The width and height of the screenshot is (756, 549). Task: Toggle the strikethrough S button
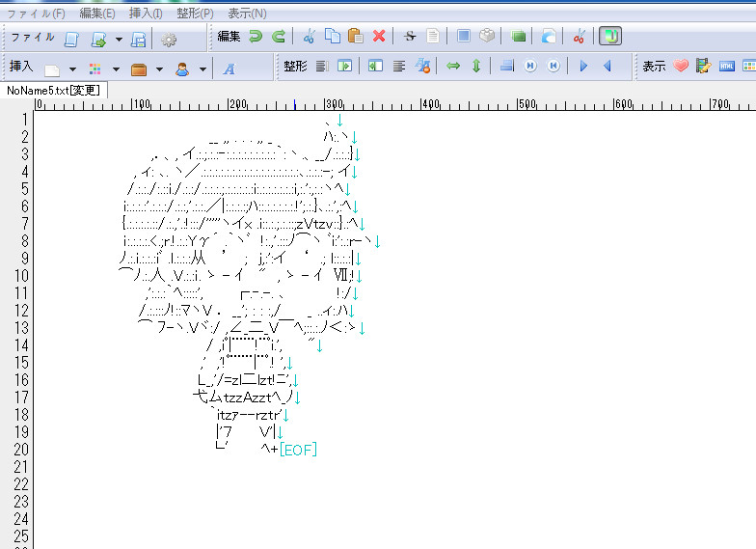pyautogui.click(x=410, y=38)
